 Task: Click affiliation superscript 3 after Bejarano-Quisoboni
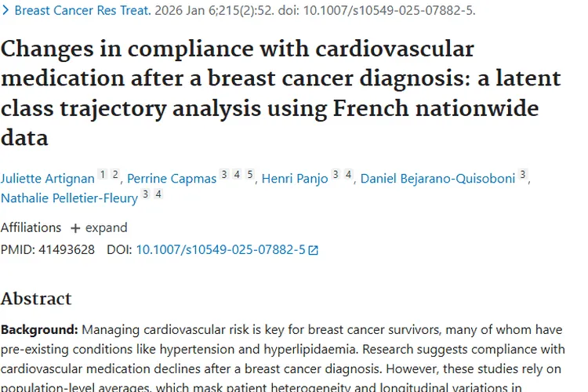coord(523,175)
